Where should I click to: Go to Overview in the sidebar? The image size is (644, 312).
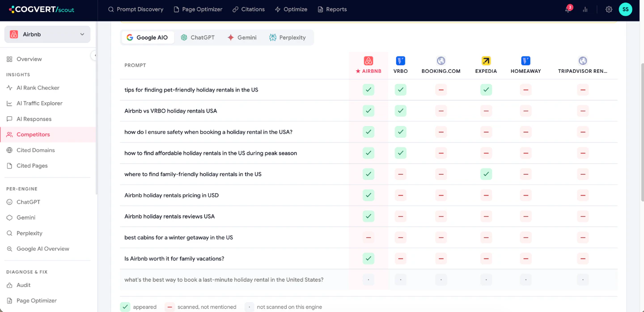pyautogui.click(x=47, y=59)
